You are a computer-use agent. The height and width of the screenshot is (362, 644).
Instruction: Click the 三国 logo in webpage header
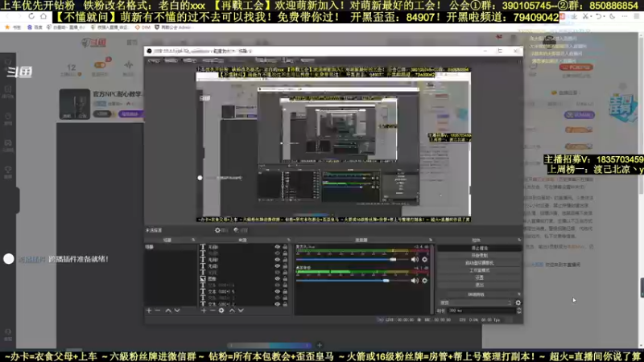point(94,43)
